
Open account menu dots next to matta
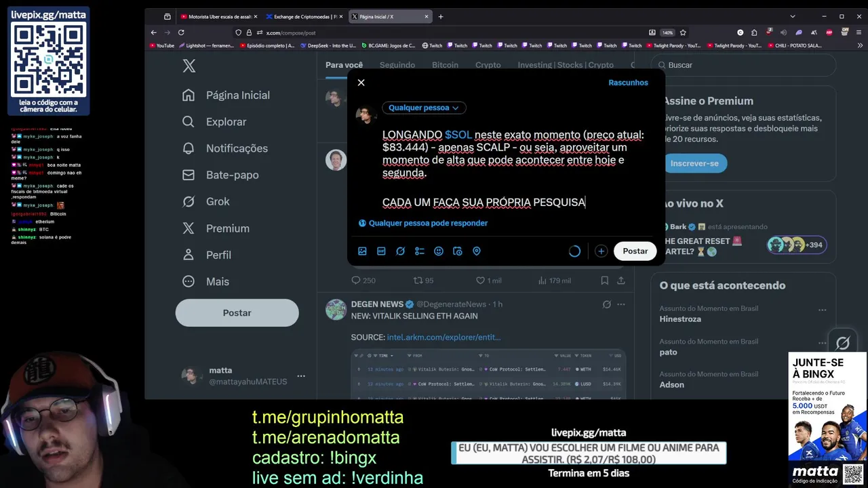tap(301, 376)
